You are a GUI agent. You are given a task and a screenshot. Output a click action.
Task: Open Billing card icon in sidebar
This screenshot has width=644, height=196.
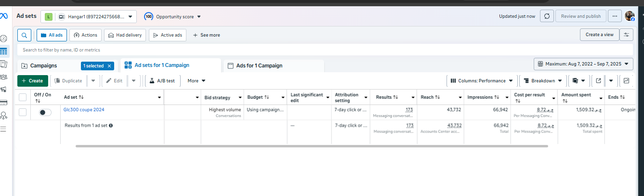click(x=3, y=102)
